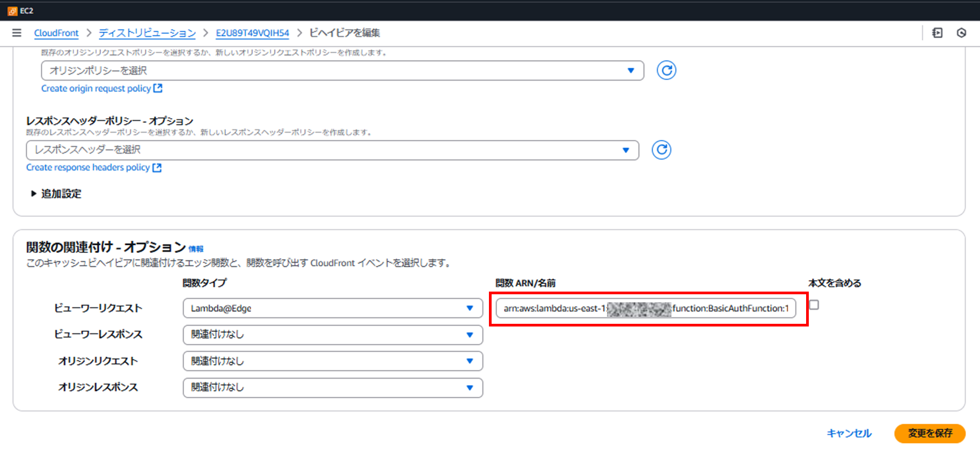Open distribution E2U89T49VQIH54 breadcrumb

tap(252, 33)
